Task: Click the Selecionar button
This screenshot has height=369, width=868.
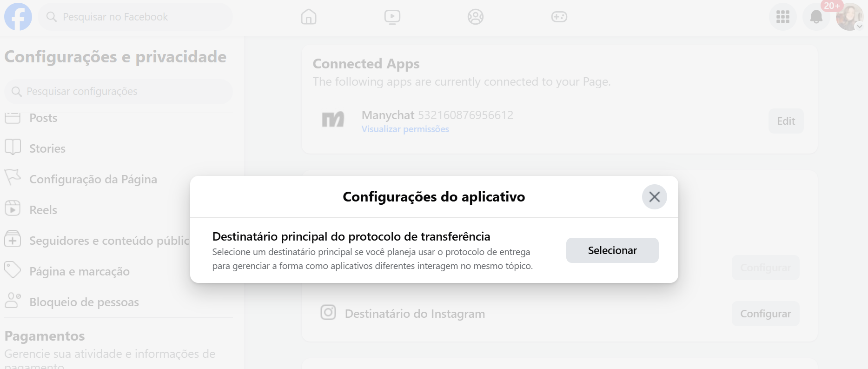Action: point(612,250)
